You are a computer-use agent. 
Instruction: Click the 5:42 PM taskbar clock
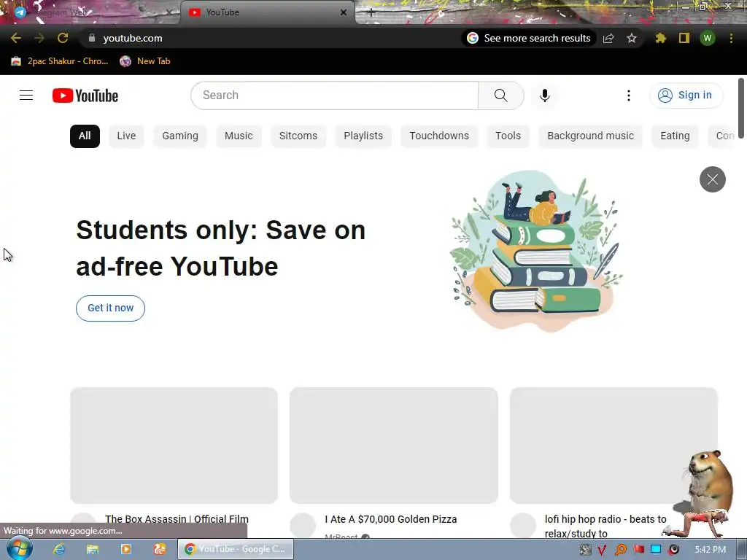711,550
